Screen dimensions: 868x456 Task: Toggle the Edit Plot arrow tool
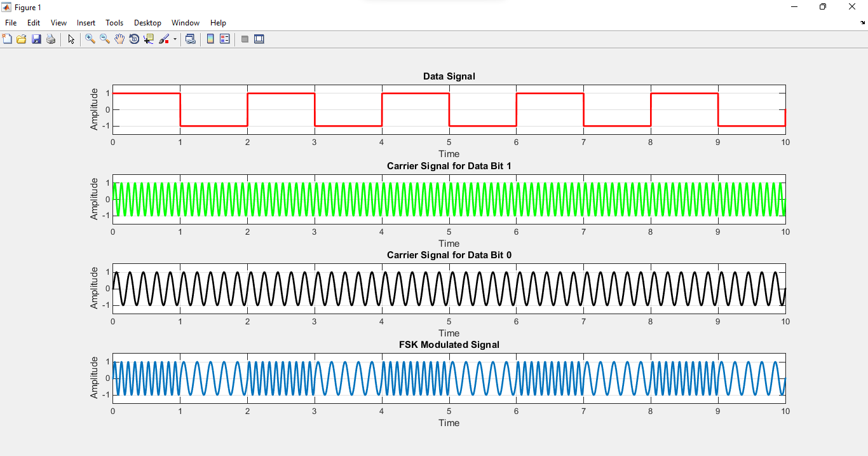pos(71,39)
